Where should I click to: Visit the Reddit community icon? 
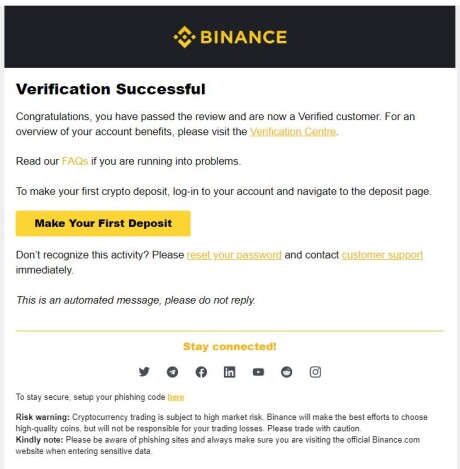(x=287, y=372)
